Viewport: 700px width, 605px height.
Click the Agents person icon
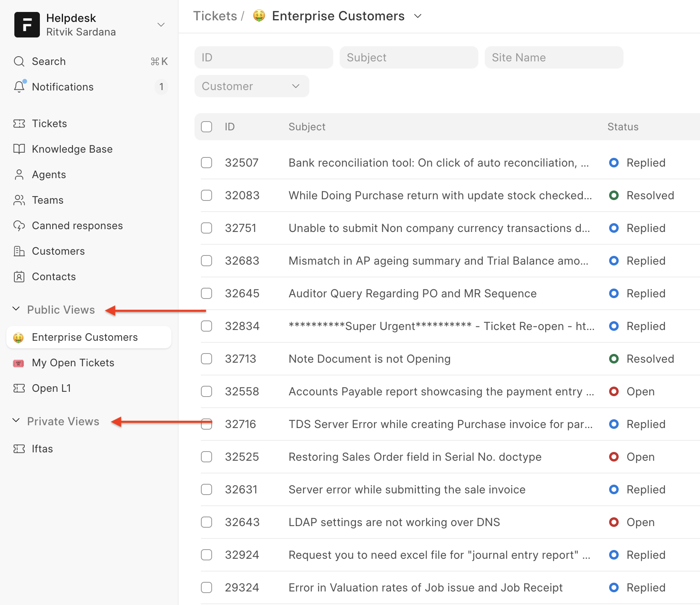(x=19, y=175)
